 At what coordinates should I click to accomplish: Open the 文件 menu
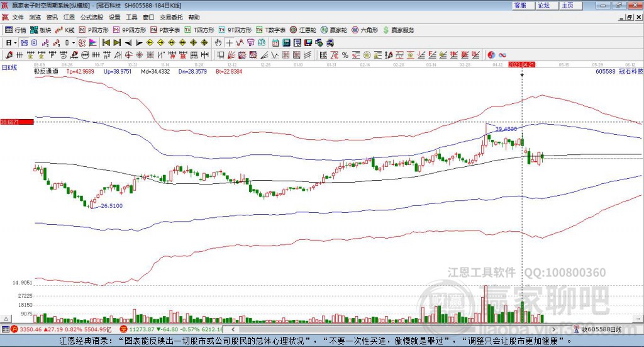[18, 17]
